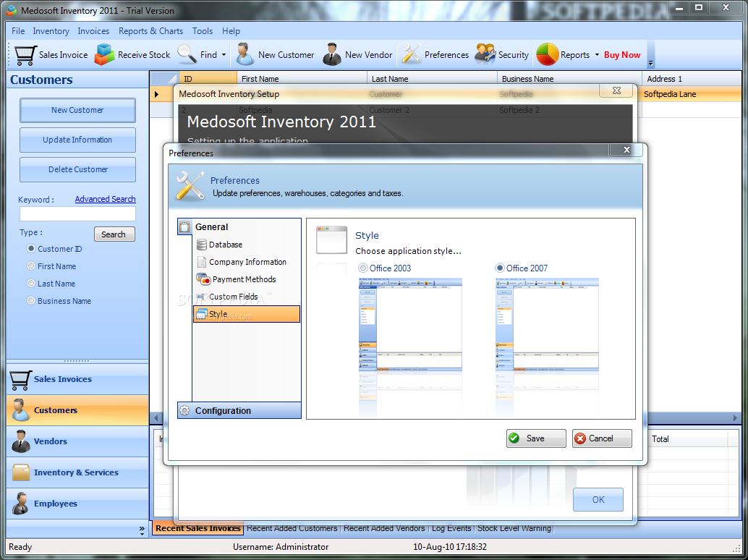Open the Reports & Charts menu

(x=150, y=31)
